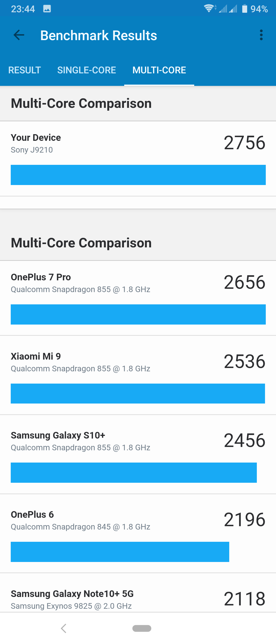Tap the image notification icon
Image resolution: width=276 pixels, height=644 pixels.
coord(47,9)
